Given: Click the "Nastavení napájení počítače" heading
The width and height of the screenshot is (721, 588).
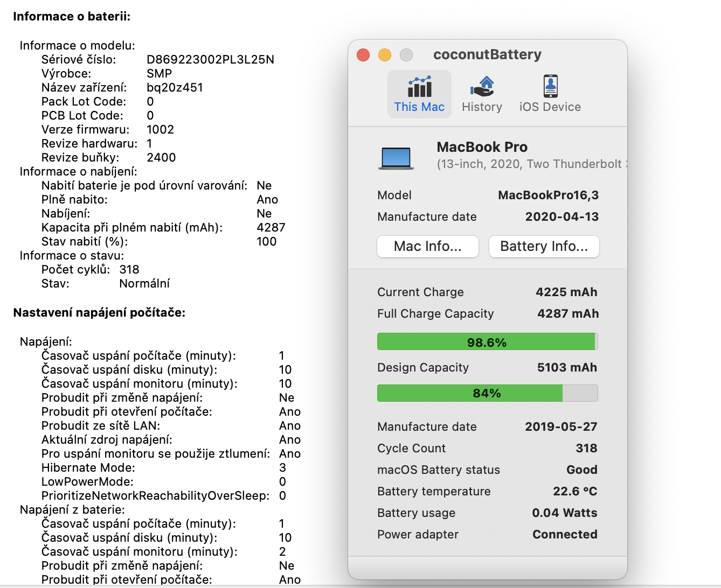Looking at the screenshot, I should pyautogui.click(x=99, y=312).
